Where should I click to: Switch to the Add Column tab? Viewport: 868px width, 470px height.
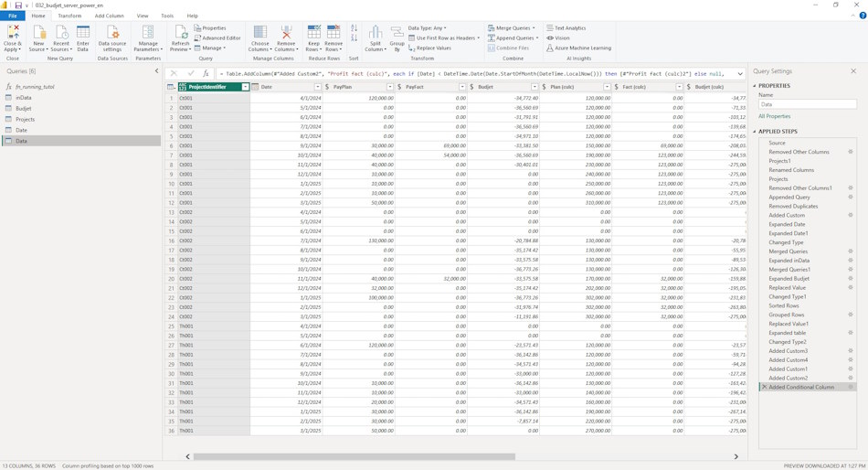pyautogui.click(x=109, y=16)
